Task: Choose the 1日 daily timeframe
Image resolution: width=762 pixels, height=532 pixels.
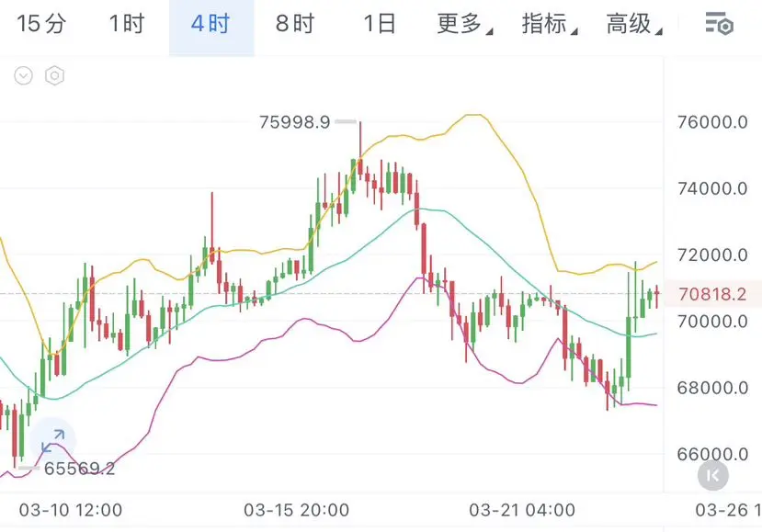Action: pos(380,24)
